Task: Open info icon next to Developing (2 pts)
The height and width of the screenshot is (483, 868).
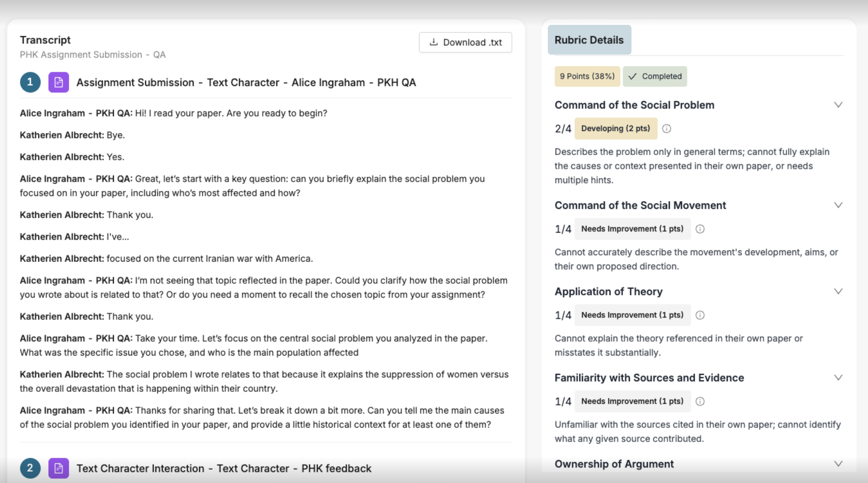Action: (666, 129)
